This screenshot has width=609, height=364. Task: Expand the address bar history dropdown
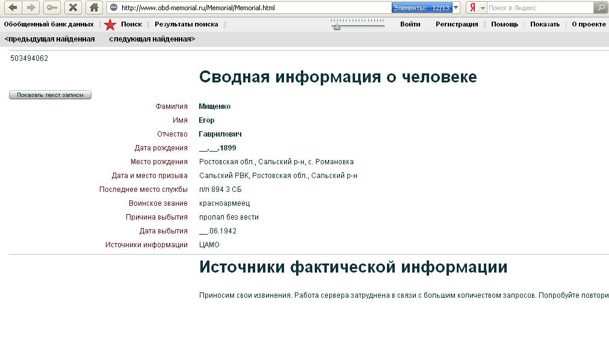click(x=456, y=8)
